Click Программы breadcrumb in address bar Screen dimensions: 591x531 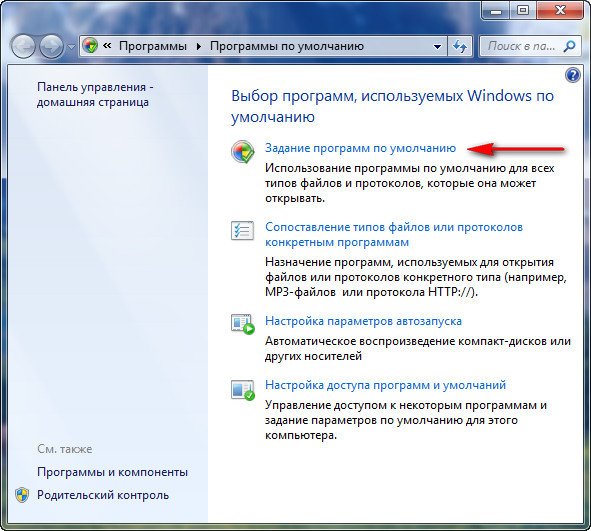point(153,46)
